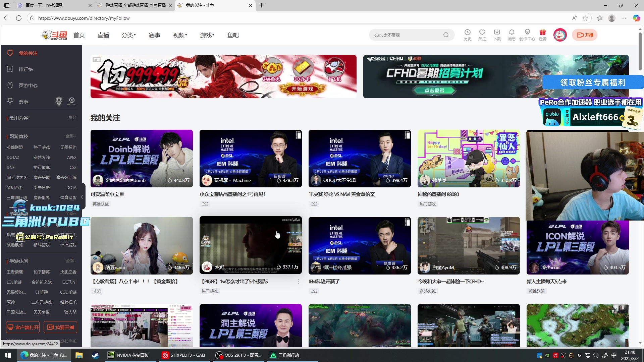This screenshot has width=644, height=362.
Task: Click the 热门游戏 tag under 仙某某
Action: tap(428, 204)
